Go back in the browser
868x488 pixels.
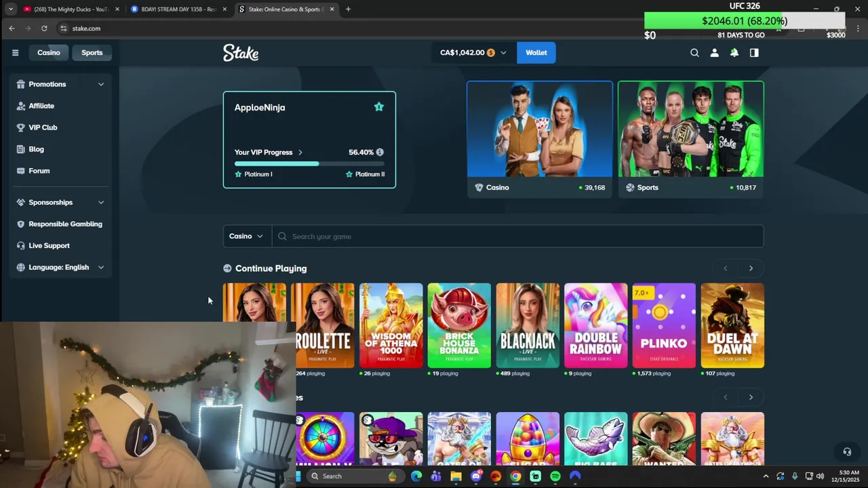(x=12, y=28)
